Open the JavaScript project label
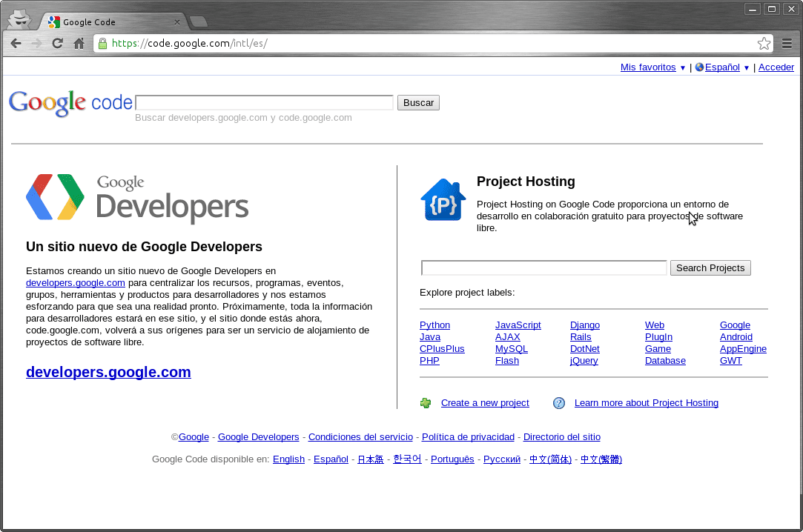This screenshot has width=803, height=532. coord(518,325)
